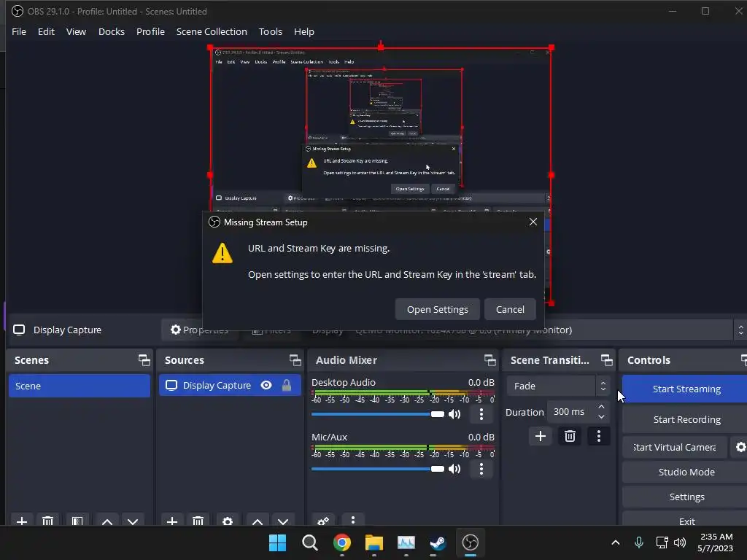747x560 pixels.
Task: Open Steam from the taskbar
Action: [x=438, y=542]
